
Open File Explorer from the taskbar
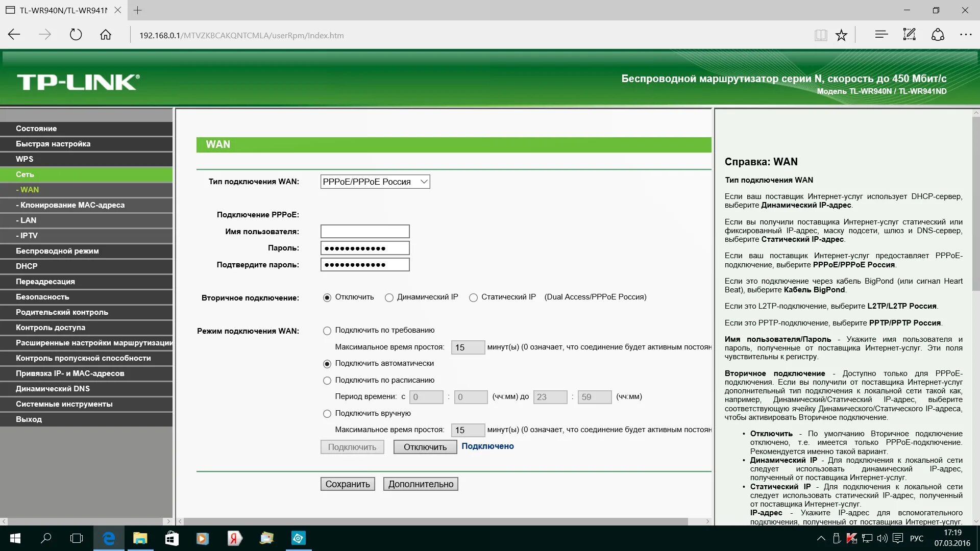point(140,538)
